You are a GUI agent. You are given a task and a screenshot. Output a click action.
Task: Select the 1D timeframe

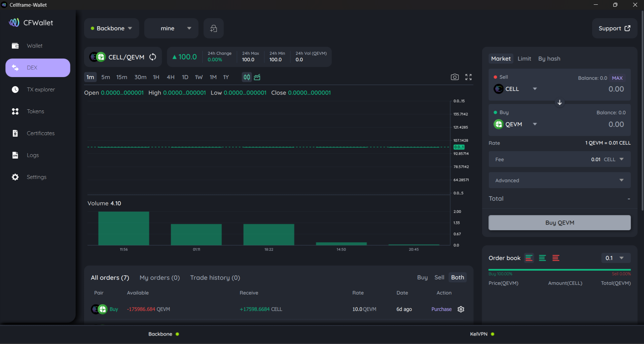point(185,77)
